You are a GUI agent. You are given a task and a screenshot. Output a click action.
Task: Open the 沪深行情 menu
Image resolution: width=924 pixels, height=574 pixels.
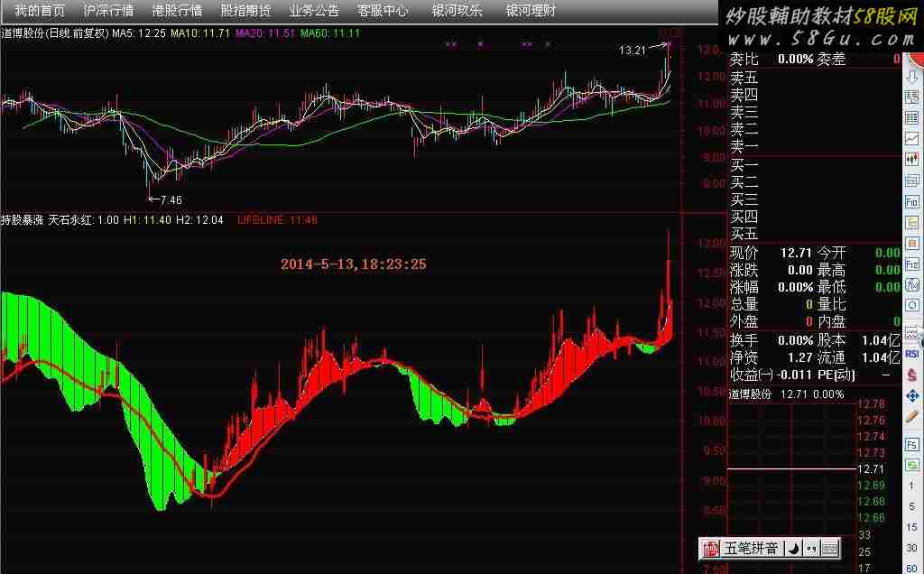107,11
